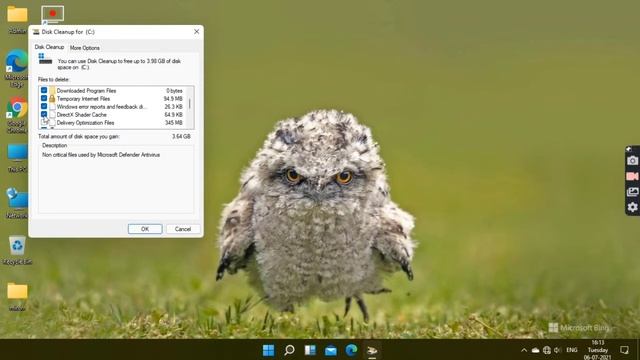Switch to More Options tab
The width and height of the screenshot is (640, 360).
84,48
